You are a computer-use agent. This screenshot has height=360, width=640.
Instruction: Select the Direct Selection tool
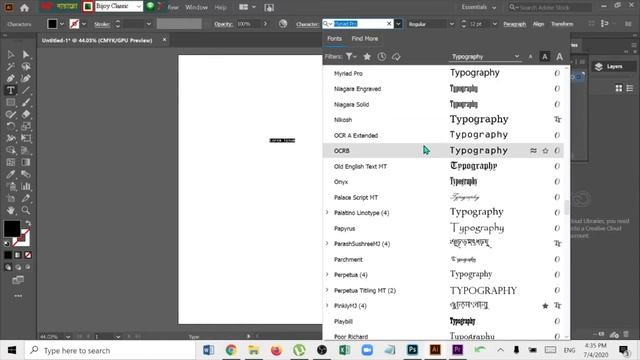point(26,54)
